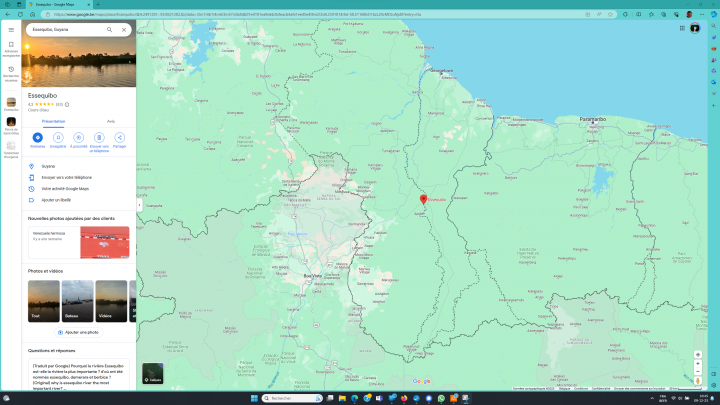Open Votre activité Google Maps

[79, 189]
